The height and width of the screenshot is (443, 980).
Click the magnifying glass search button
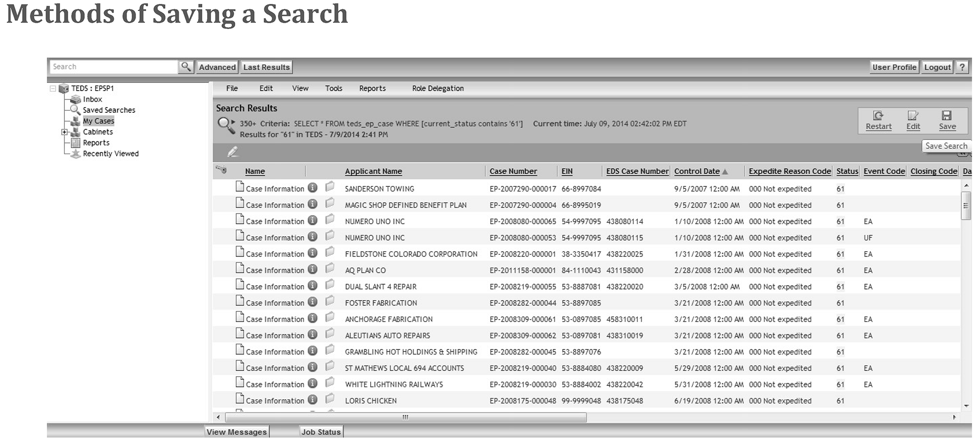tap(186, 67)
